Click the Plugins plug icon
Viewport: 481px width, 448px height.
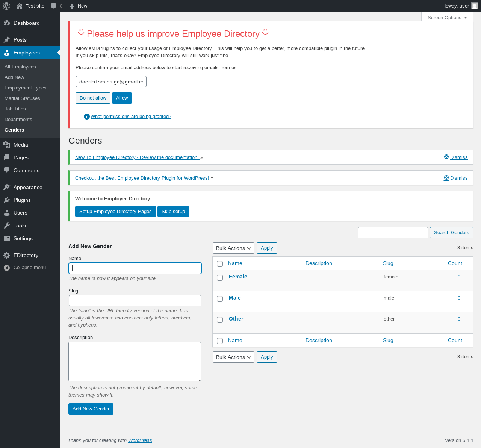(7, 200)
